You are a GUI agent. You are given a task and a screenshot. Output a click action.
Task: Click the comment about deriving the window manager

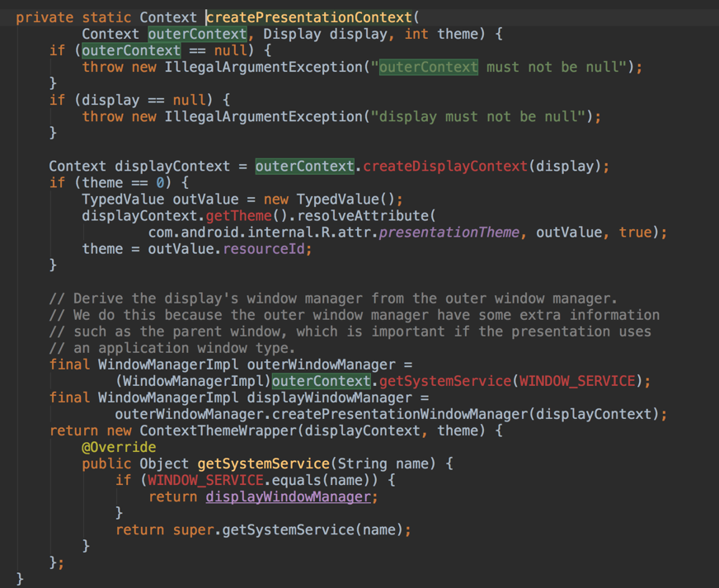click(330, 298)
